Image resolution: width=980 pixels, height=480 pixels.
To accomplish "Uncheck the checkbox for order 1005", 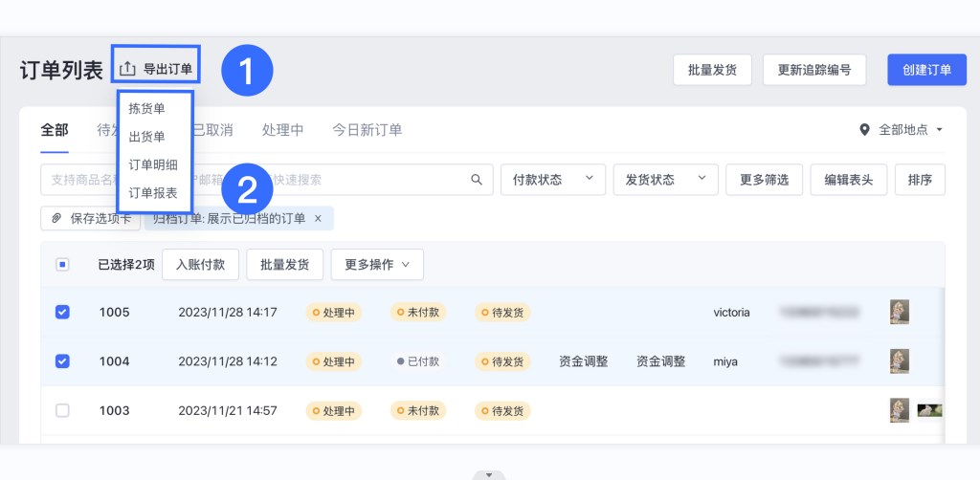I will 62,312.
